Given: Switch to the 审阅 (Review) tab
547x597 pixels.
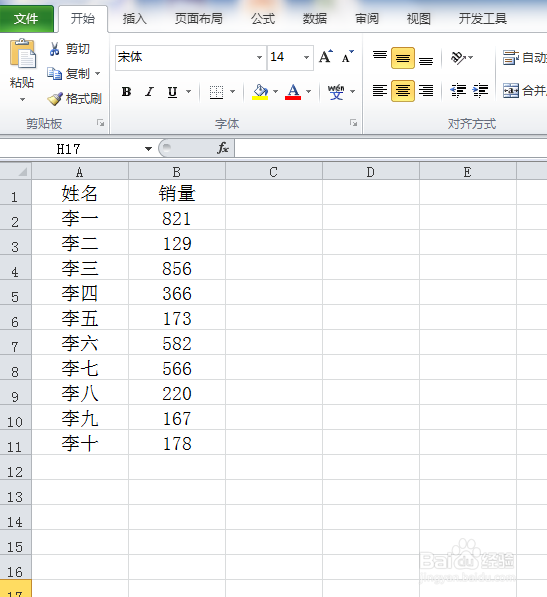Looking at the screenshot, I should tap(367, 19).
